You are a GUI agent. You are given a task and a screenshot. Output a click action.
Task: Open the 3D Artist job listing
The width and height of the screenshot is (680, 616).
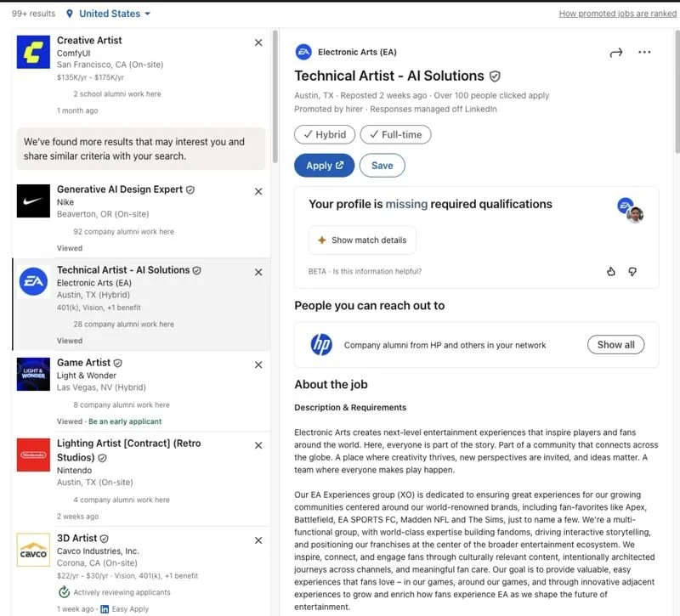pyautogui.click(x=76, y=538)
